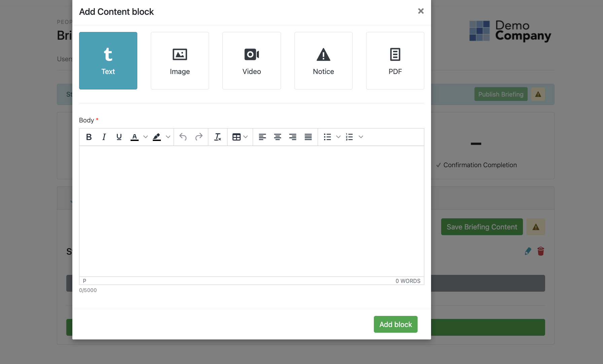Align text to the right
The image size is (603, 364).
pyautogui.click(x=293, y=137)
